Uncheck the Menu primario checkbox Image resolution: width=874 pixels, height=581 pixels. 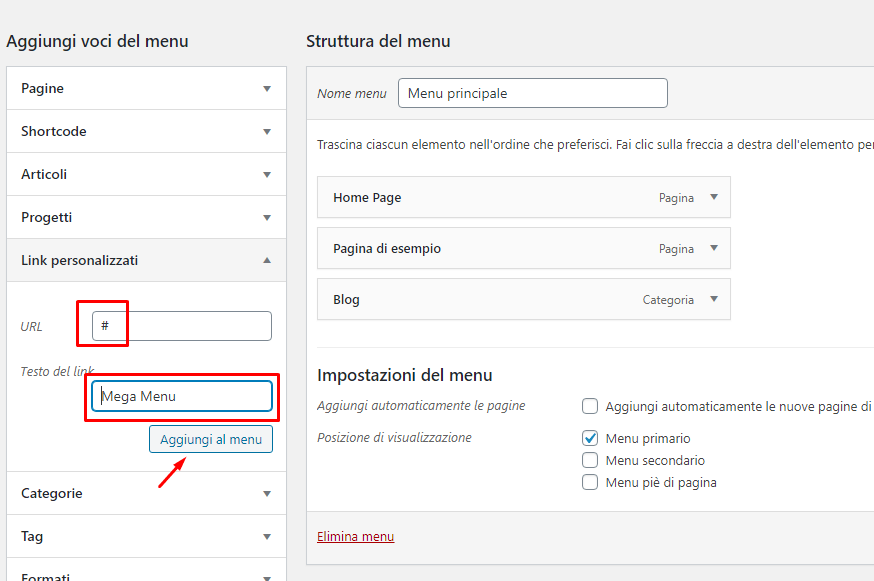(590, 438)
